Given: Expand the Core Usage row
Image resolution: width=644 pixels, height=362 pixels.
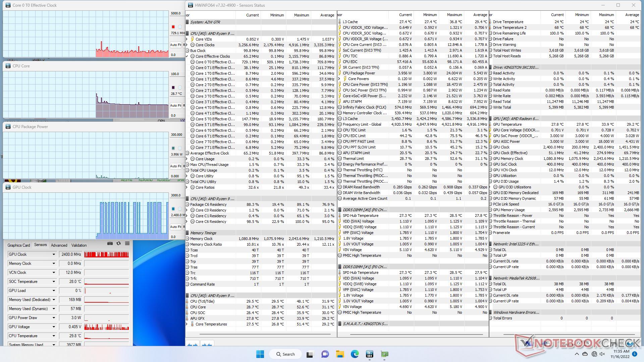Looking at the screenshot, I should 187,159.
